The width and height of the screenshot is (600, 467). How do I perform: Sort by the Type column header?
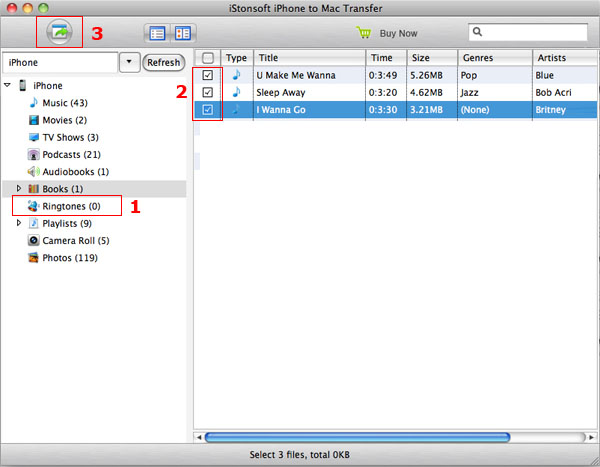click(x=237, y=58)
